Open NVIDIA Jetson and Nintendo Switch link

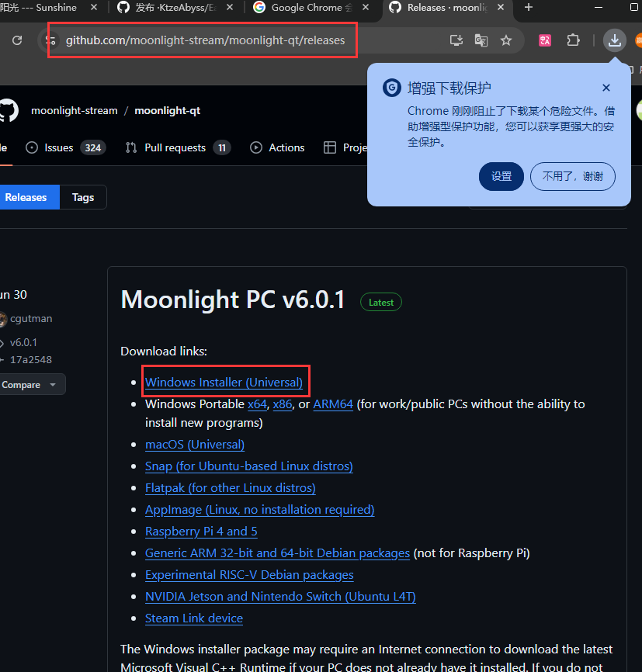tap(280, 597)
